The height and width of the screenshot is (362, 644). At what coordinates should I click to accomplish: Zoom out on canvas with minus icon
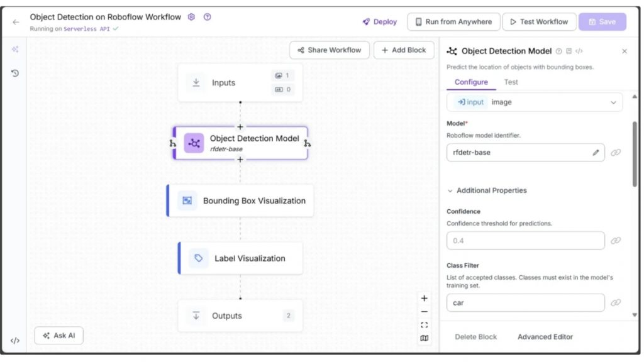pos(425,312)
